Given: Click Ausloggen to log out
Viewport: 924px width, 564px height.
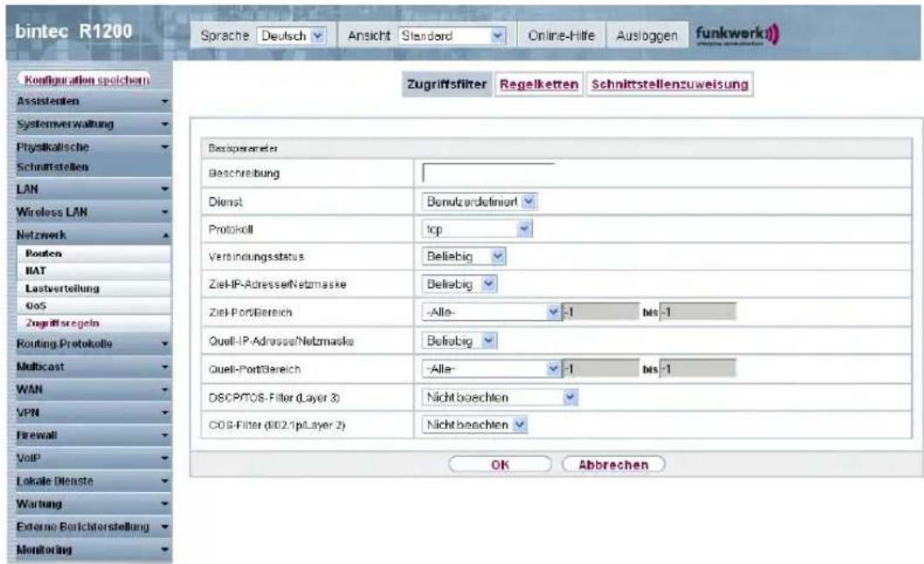Looking at the screenshot, I should (646, 36).
